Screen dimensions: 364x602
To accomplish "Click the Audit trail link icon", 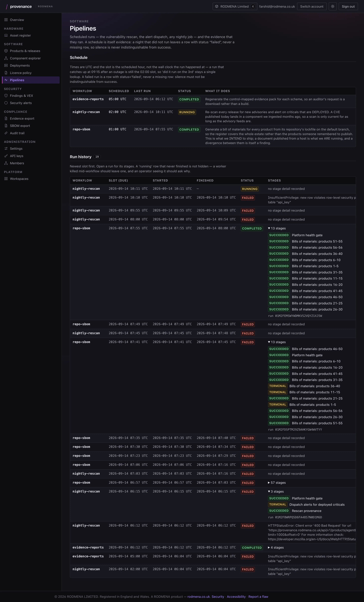I will tap(6, 133).
